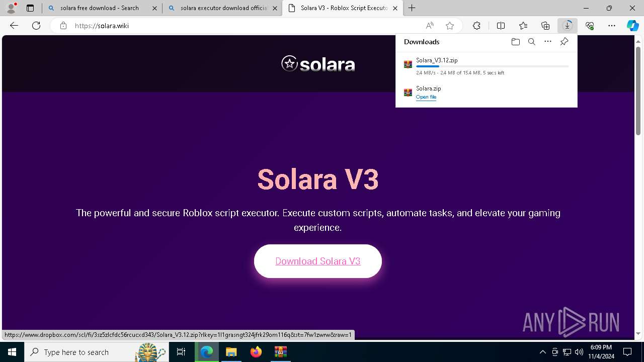Open the Collections icon

click(545, 26)
